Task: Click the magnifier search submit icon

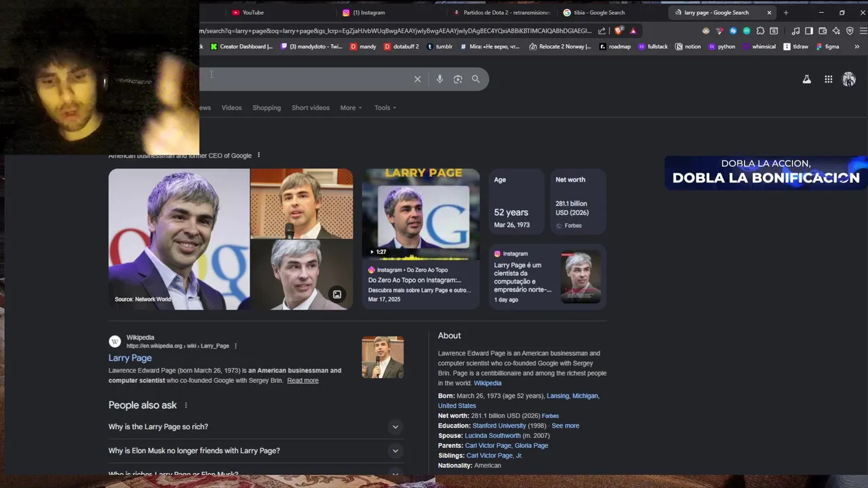Action: pos(475,79)
